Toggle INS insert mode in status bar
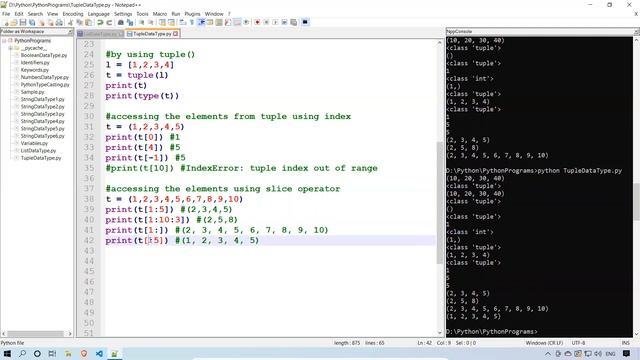 coord(625,343)
